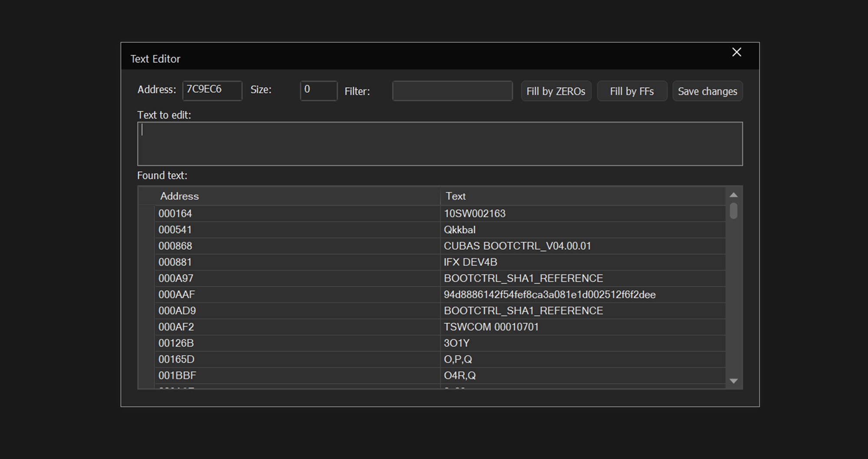Viewport: 868px width, 459px height.
Task: Focus the Address input field
Action: (x=212, y=91)
